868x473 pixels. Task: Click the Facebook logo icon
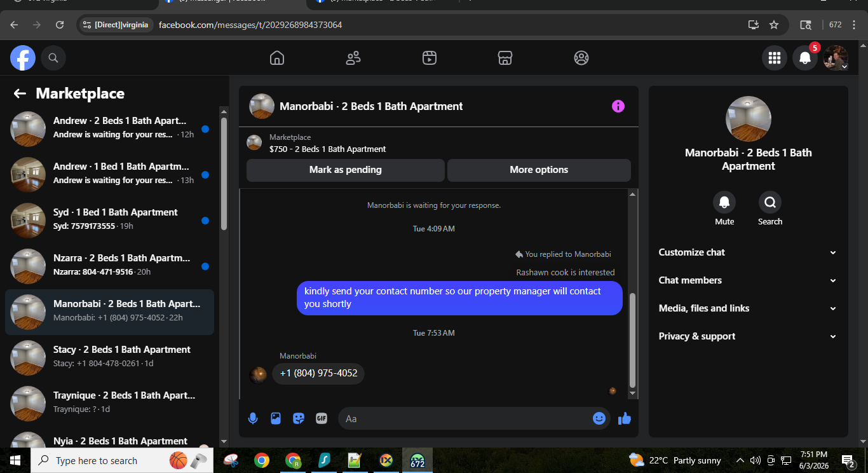[x=23, y=58]
